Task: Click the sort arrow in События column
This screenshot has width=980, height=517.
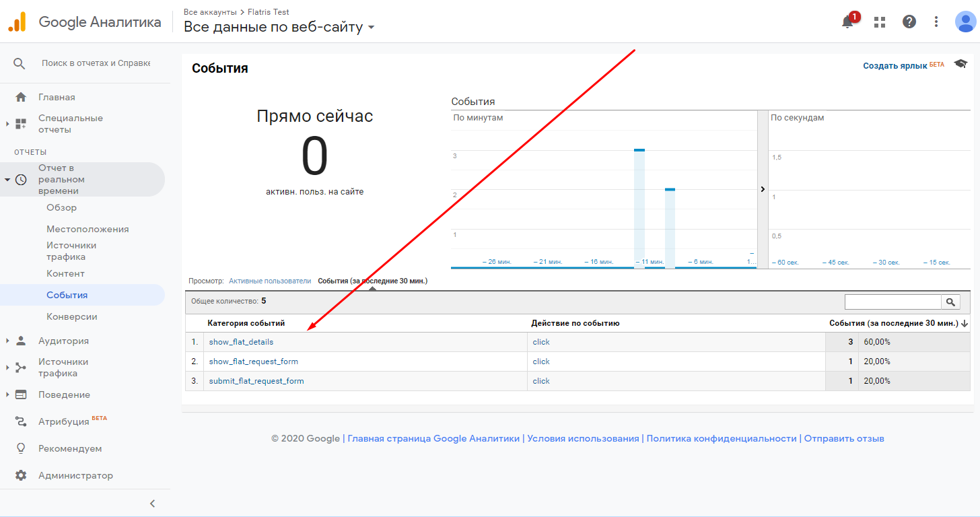Action: pos(965,324)
